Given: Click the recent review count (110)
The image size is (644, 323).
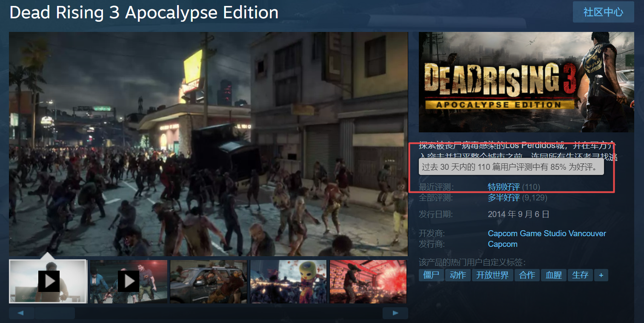Looking at the screenshot, I should (x=531, y=187).
